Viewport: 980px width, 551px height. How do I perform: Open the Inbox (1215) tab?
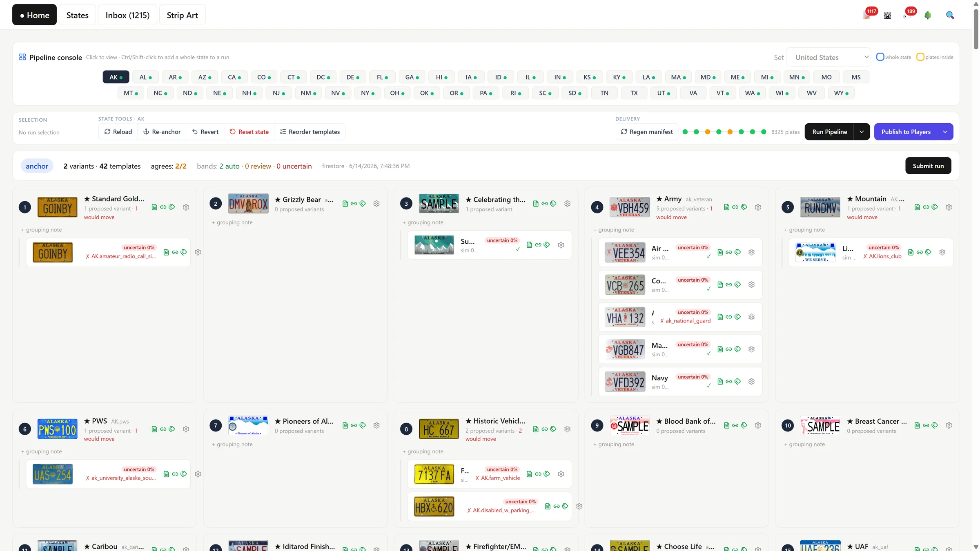[x=127, y=15]
